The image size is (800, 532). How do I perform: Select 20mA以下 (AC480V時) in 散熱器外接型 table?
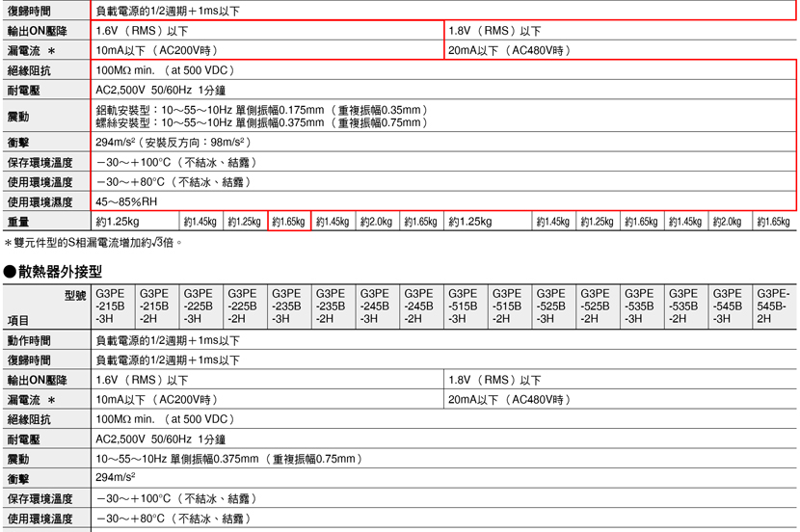(510, 399)
